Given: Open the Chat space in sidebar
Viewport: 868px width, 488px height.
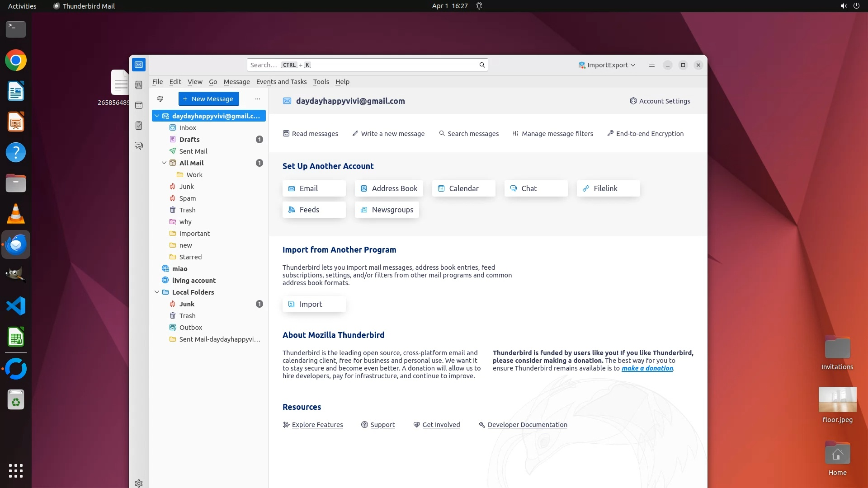Looking at the screenshot, I should tap(139, 146).
